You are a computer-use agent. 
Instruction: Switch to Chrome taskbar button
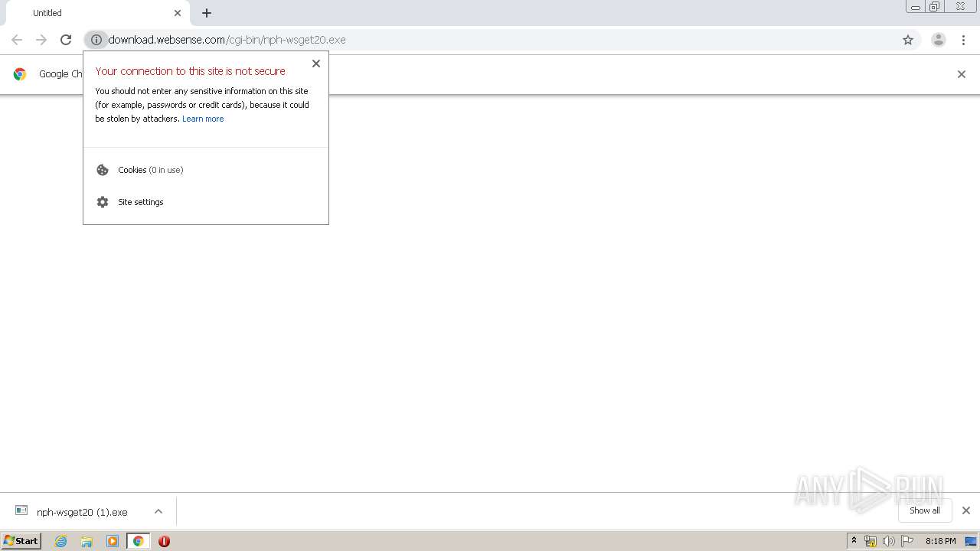[139, 541]
